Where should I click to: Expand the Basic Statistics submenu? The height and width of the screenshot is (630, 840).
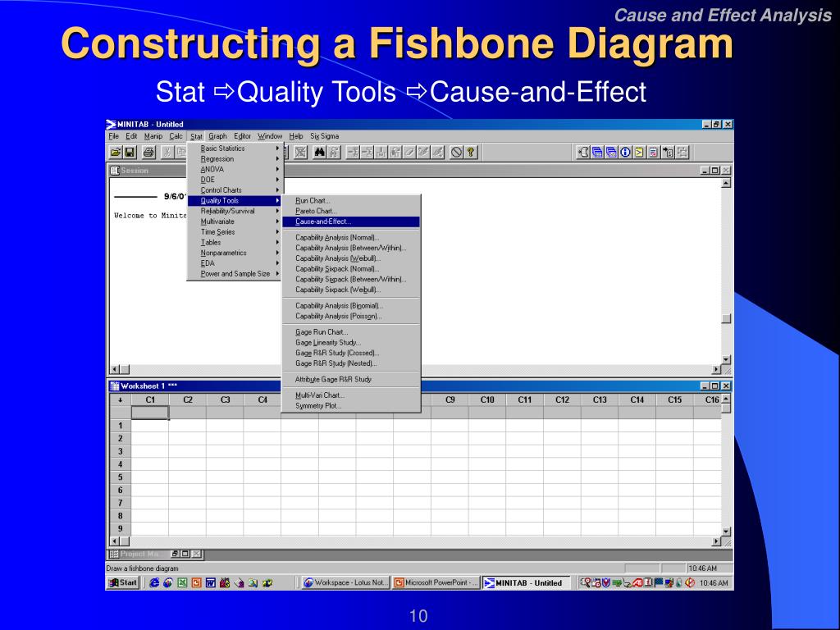click(235, 148)
